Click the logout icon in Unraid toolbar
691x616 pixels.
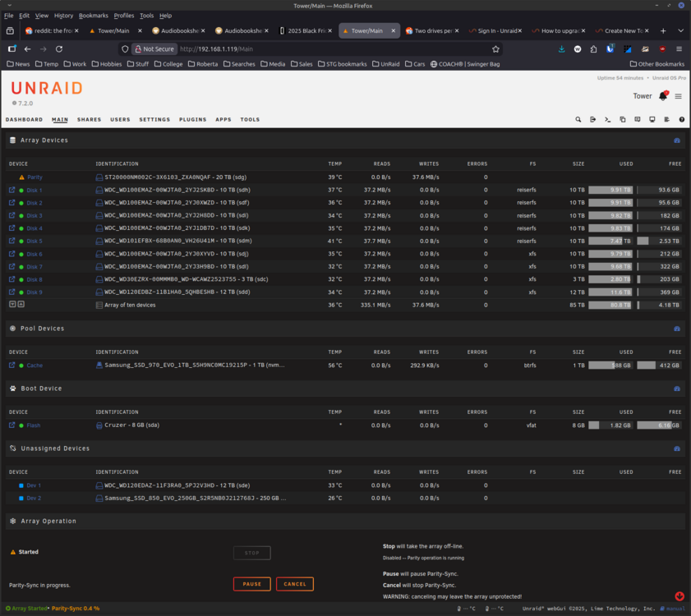(592, 119)
